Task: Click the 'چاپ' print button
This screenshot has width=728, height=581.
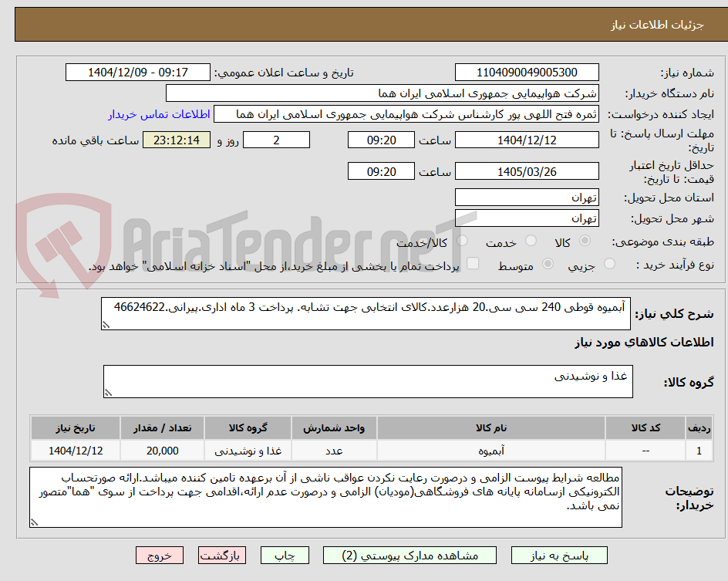Action: [285, 556]
